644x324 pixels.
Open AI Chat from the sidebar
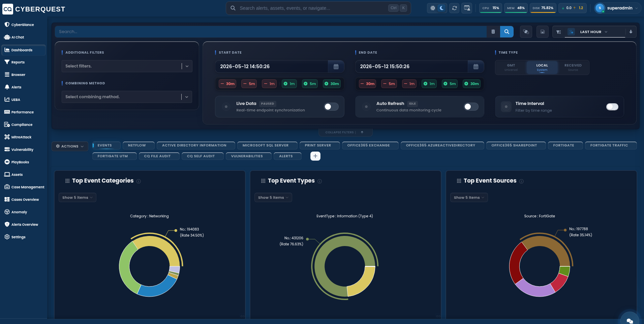(18, 37)
